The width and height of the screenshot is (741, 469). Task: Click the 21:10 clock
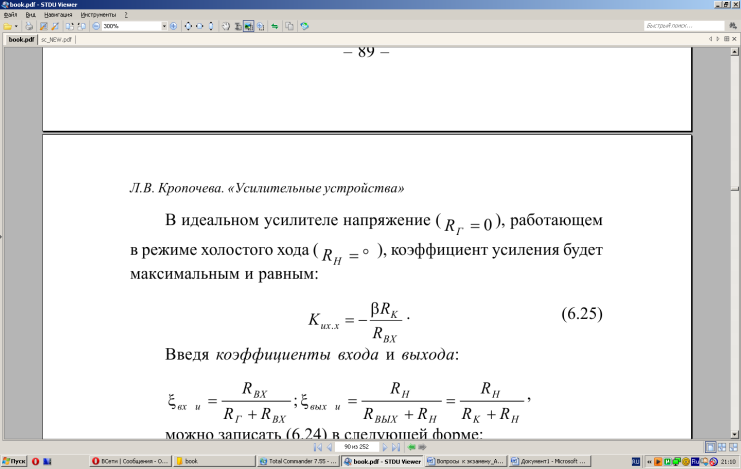(728, 461)
